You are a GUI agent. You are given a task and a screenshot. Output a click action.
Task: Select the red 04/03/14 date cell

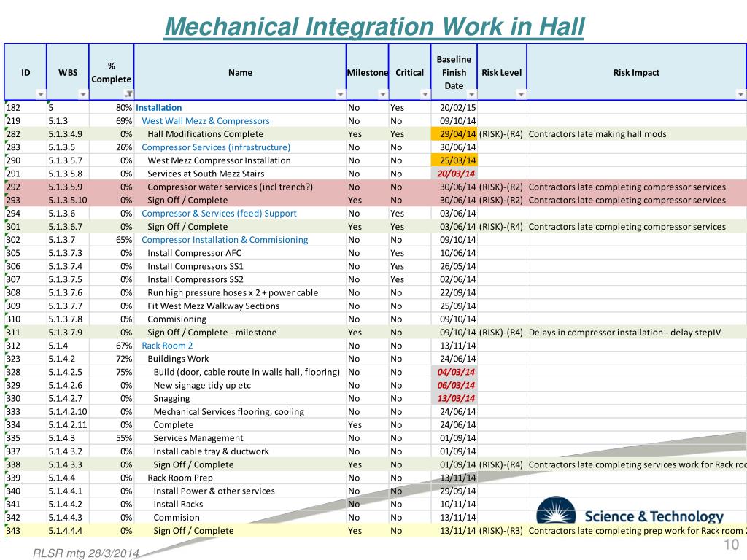click(x=454, y=372)
